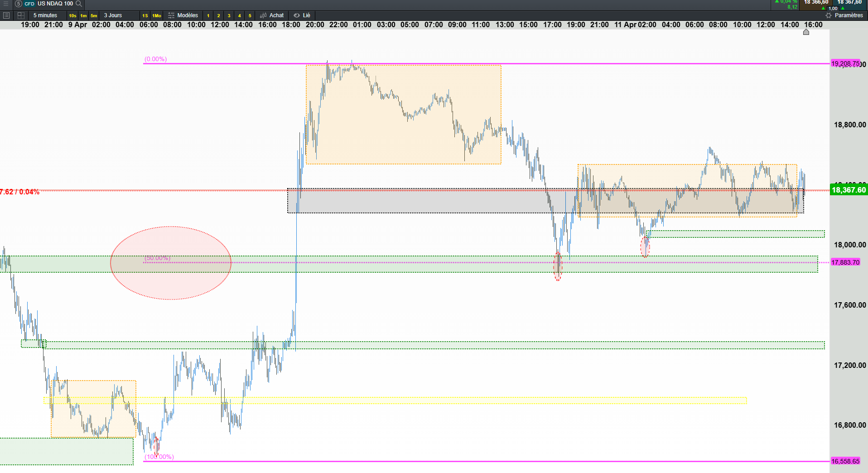Click the 18,000.00 price axis label
Viewport: 868px width, 473px height.
click(x=850, y=245)
